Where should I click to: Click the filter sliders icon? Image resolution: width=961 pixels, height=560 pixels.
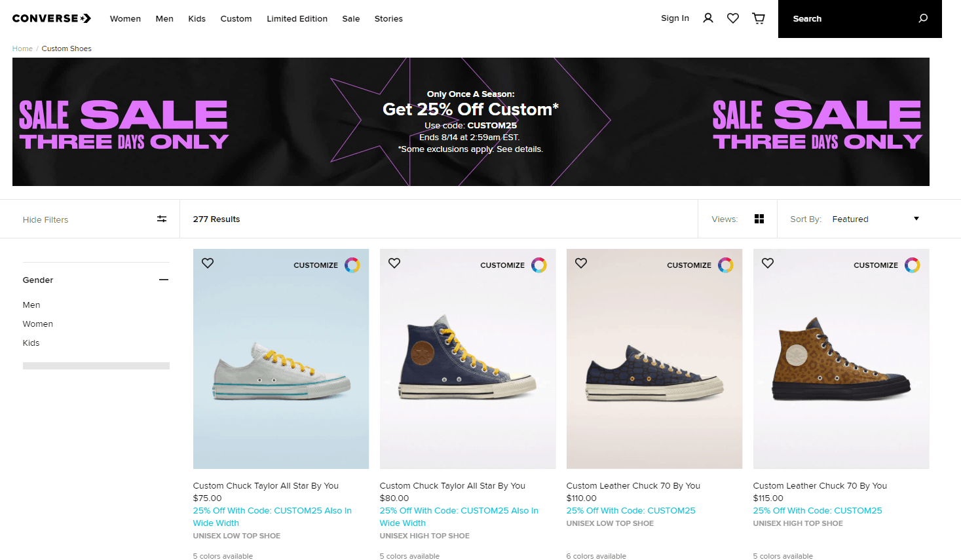(162, 219)
